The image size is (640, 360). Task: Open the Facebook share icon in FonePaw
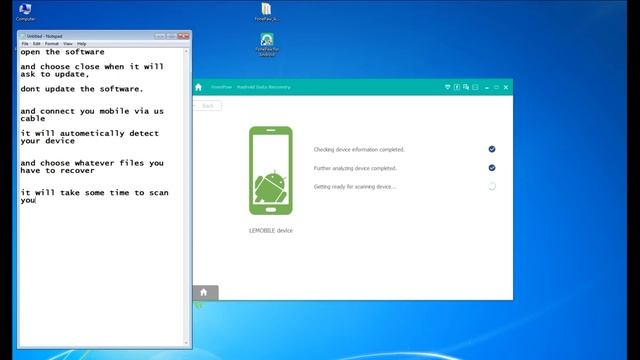pos(457,87)
